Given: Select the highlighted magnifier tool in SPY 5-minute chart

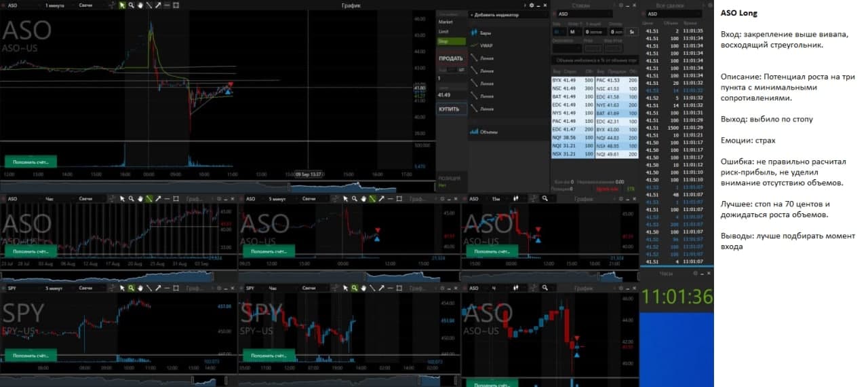Looking at the screenshot, I should tap(132, 288).
